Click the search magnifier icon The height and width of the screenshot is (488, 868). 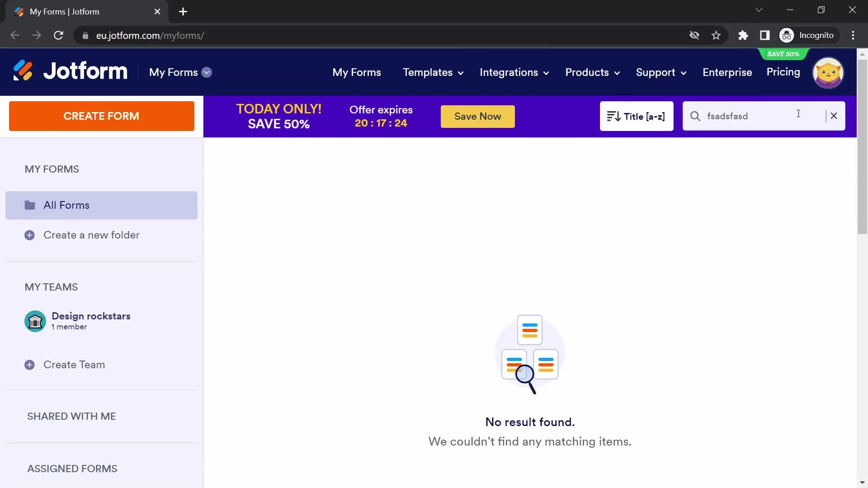(695, 116)
